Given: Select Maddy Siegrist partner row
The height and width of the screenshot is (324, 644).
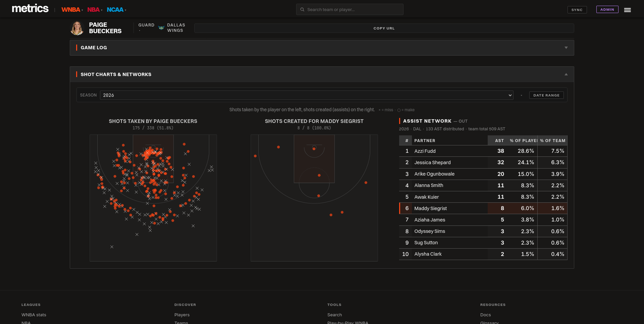Looking at the screenshot, I should 483,208.
